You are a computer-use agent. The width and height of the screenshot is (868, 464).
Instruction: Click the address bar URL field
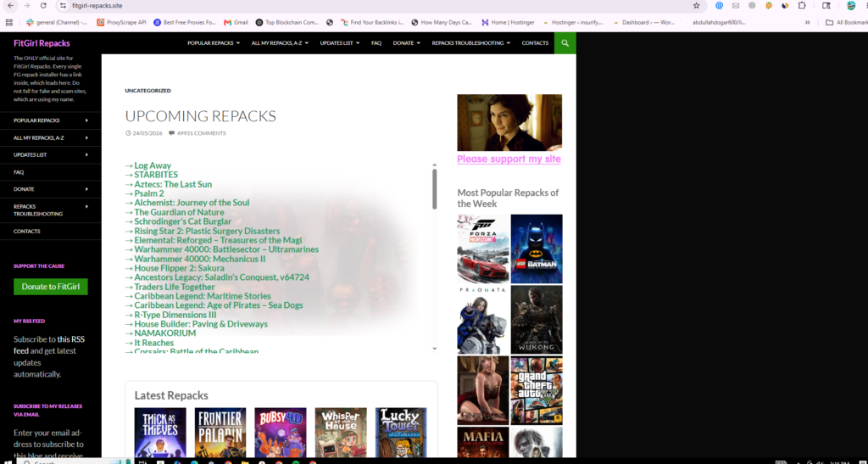[376, 6]
